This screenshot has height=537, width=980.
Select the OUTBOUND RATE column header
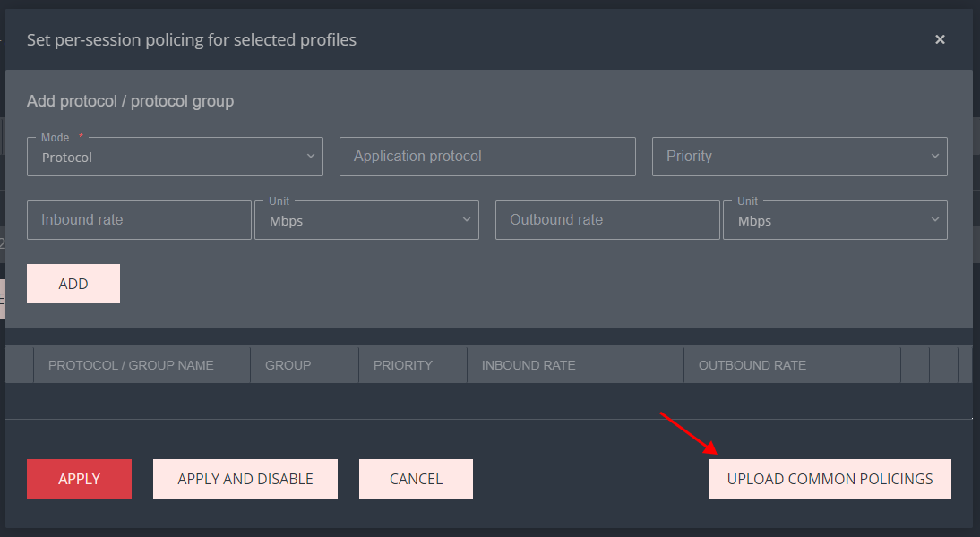click(x=752, y=365)
